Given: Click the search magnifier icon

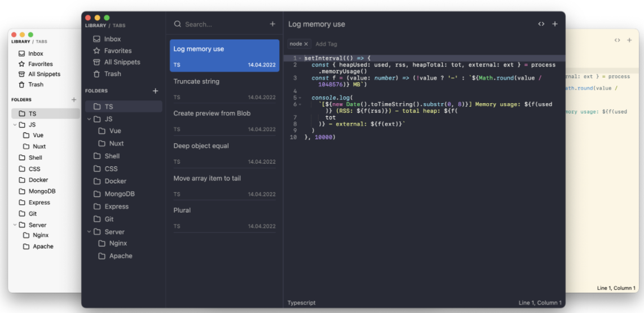Looking at the screenshot, I should (x=178, y=24).
